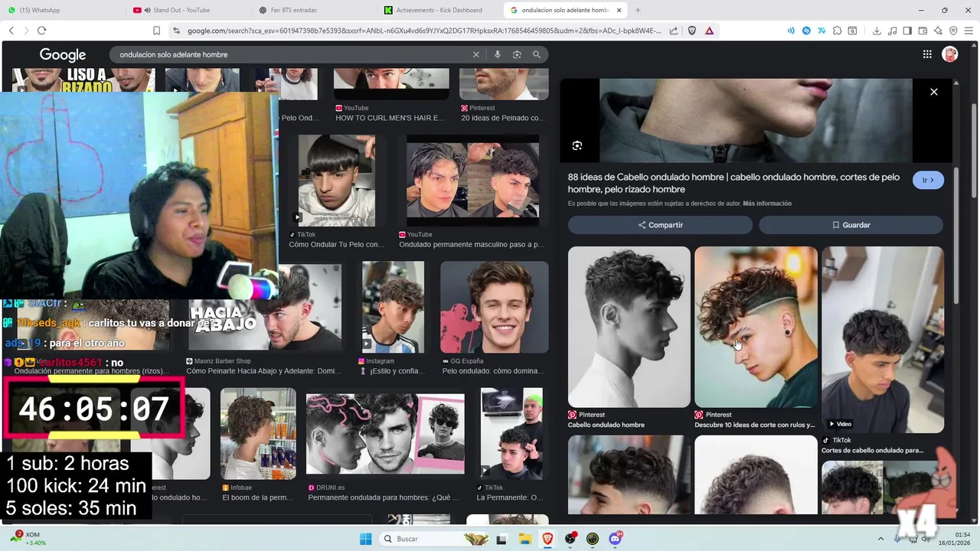Open the Windows Start menu
The width and height of the screenshot is (980, 551).
point(365,539)
